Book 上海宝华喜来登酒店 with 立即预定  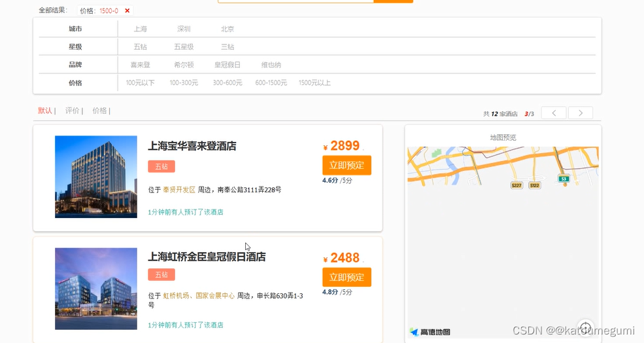pos(347,166)
